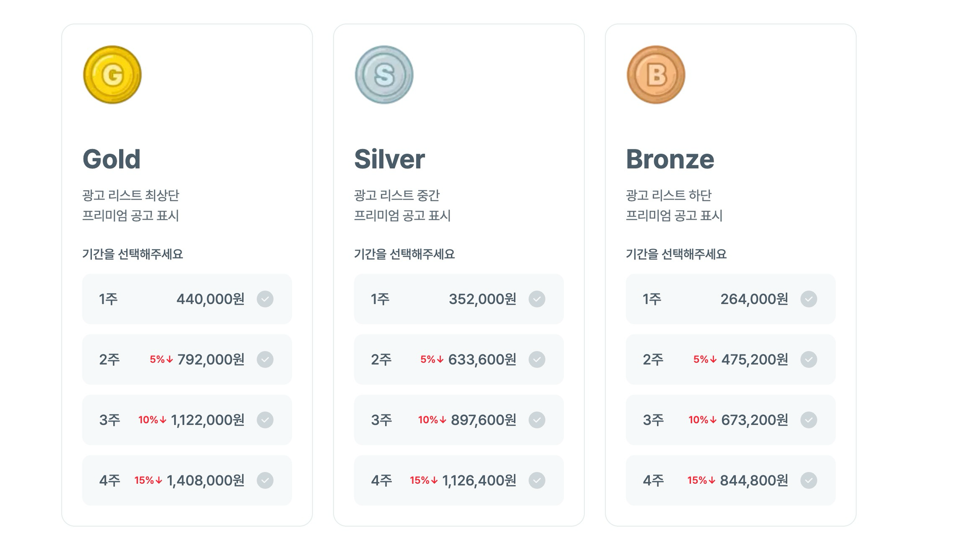Select Silver 4주 1,126,400원 check circle
Image resolution: width=980 pixels, height=535 pixels.
click(537, 480)
